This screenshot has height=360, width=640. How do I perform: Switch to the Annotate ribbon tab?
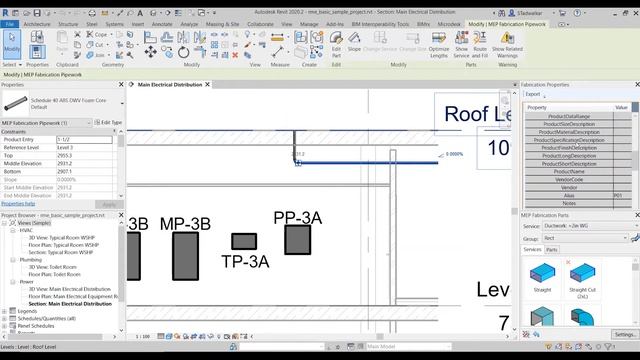[x=162, y=24]
